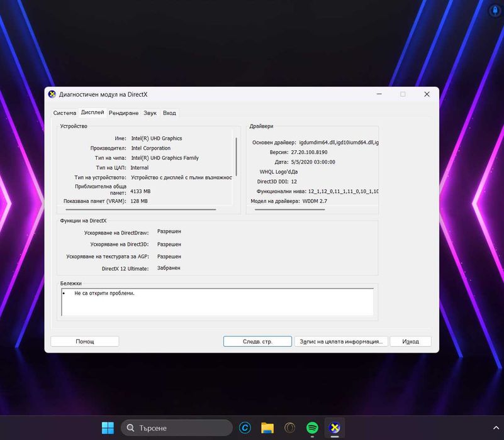Open File Explorer from the taskbar

pyautogui.click(x=267, y=428)
